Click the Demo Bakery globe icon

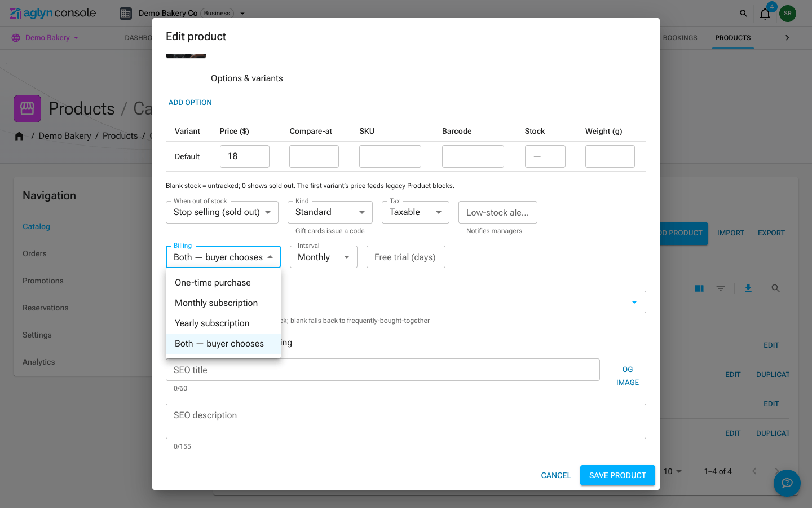[16, 38]
